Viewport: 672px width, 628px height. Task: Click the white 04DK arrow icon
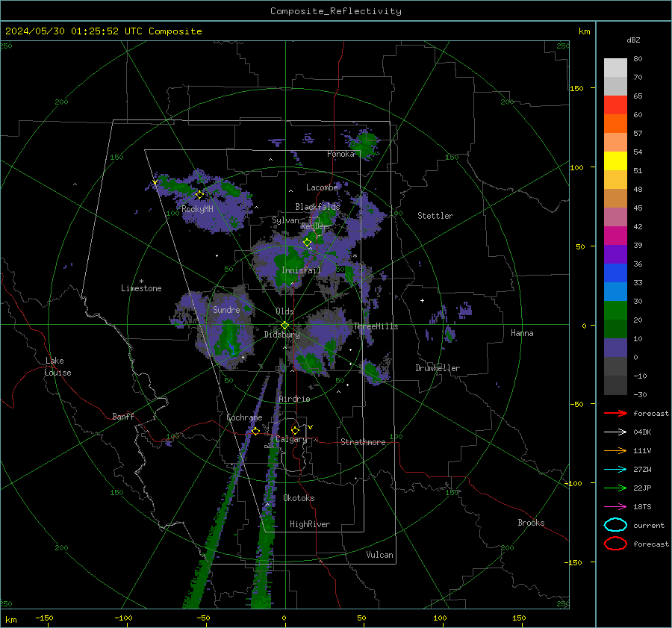(615, 432)
